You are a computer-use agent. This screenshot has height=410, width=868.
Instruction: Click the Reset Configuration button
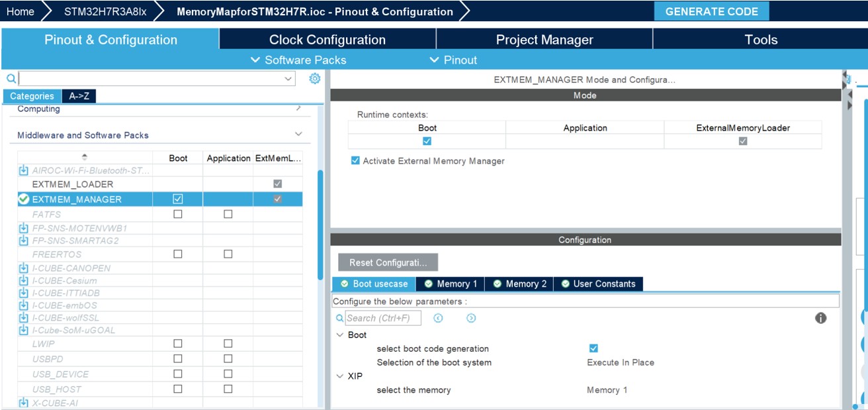(388, 262)
